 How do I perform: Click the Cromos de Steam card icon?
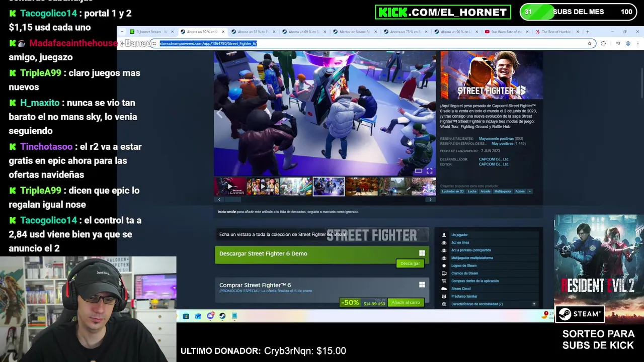[444, 273]
